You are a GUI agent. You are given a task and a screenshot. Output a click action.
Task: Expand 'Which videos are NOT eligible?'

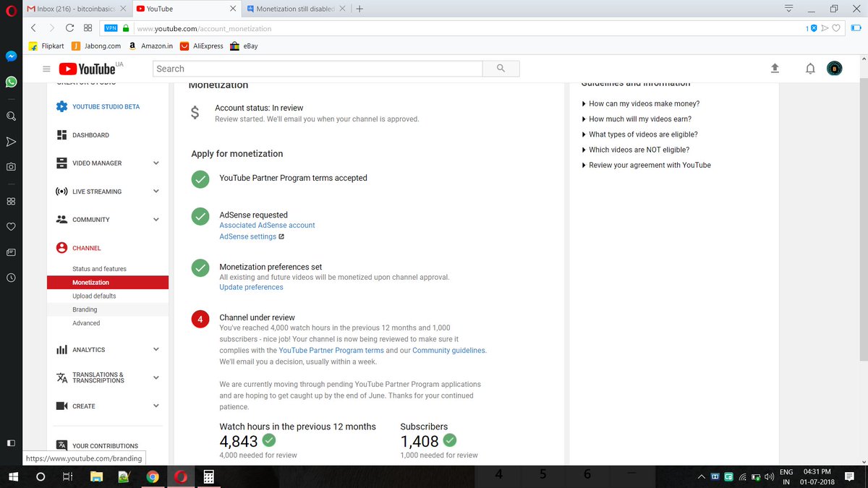click(x=636, y=150)
